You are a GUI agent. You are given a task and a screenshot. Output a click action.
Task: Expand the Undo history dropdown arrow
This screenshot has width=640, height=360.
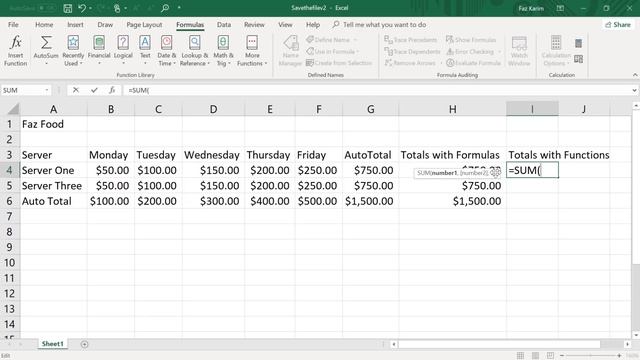90,8
